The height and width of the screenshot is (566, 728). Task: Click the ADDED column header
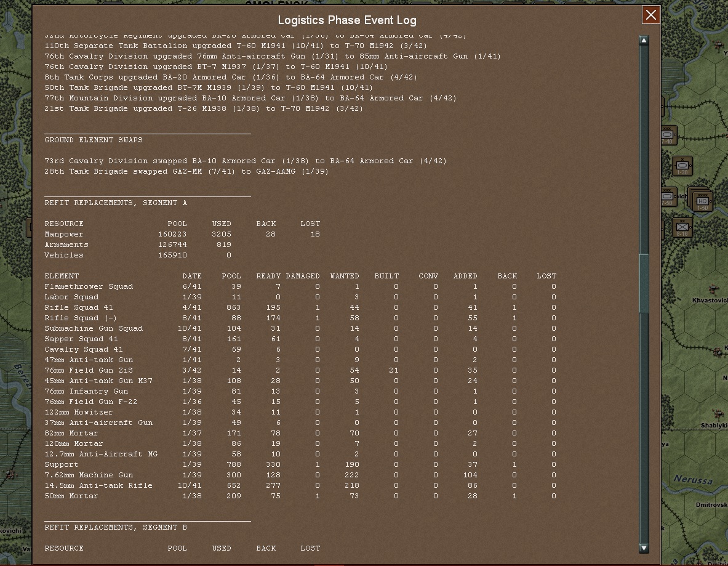(465, 276)
